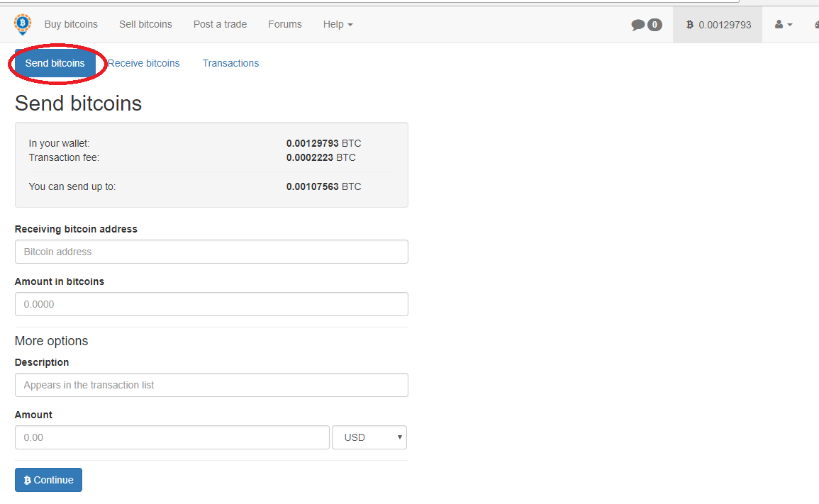Click the partially visible icon at navbar's right edge
The height and width of the screenshot is (504, 819).
(x=815, y=25)
